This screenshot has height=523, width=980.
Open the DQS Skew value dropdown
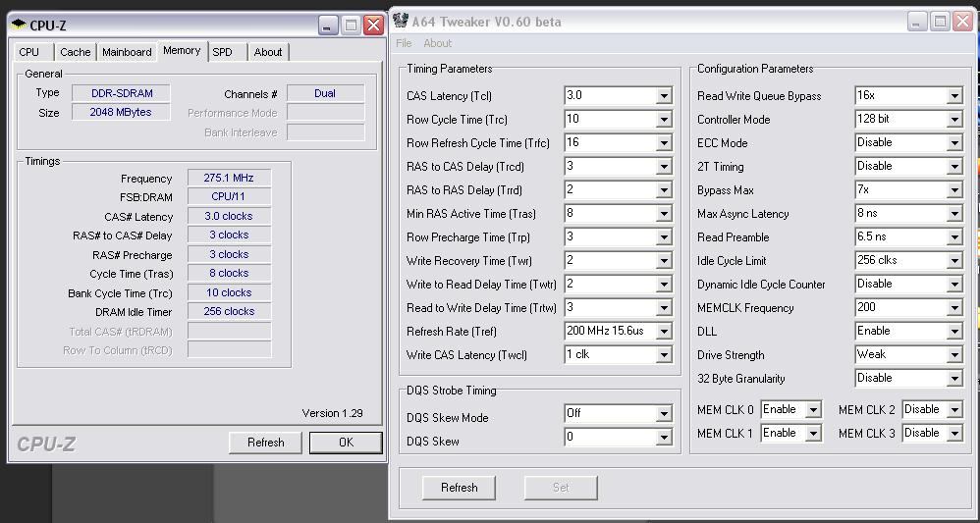tap(664, 438)
